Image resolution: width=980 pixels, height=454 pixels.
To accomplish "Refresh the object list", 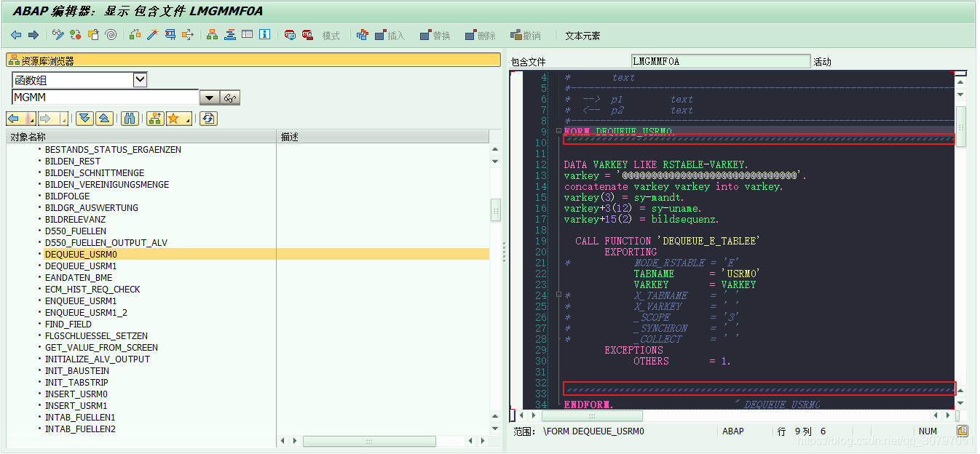I will point(209,119).
